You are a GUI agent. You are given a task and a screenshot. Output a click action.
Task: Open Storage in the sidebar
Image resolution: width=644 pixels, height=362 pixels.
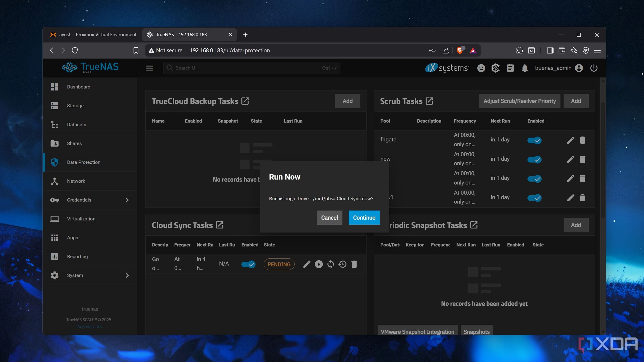pyautogui.click(x=90, y=106)
